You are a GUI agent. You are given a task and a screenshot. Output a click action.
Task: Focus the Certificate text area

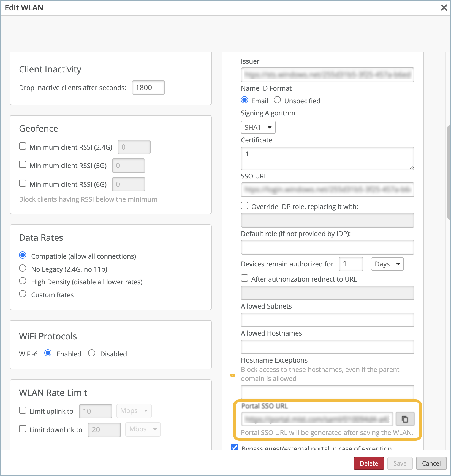(x=327, y=158)
